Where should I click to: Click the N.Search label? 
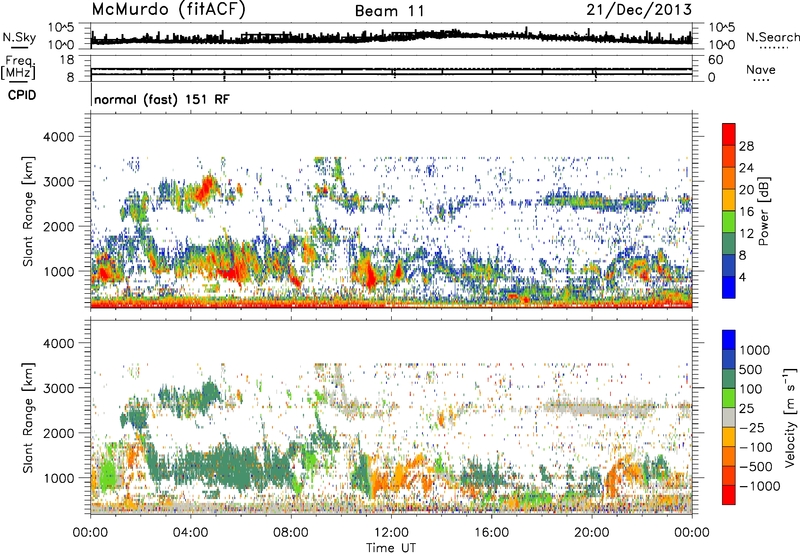click(x=772, y=37)
